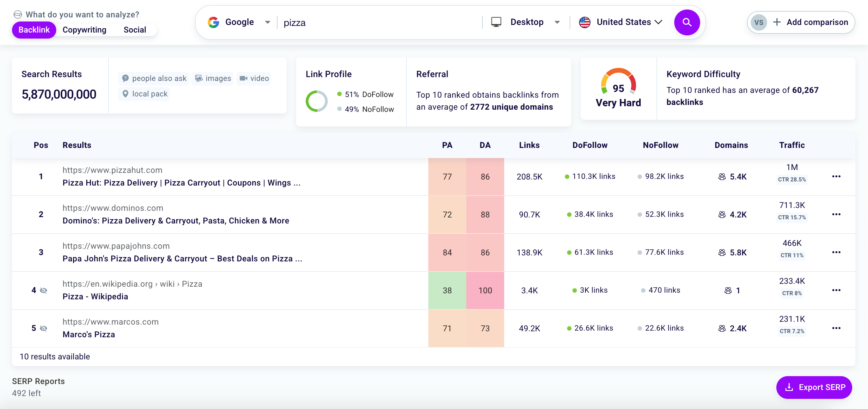This screenshot has width=868, height=409.
Task: Click the VS comparison circle icon
Action: click(759, 22)
